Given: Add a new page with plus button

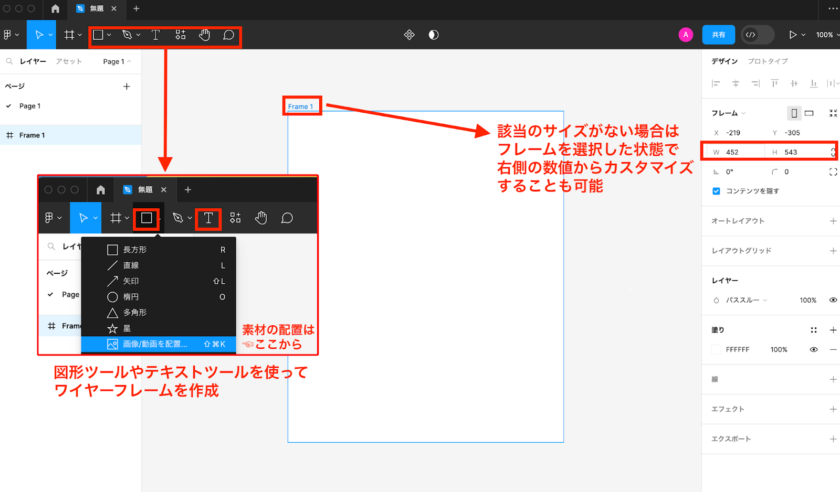Looking at the screenshot, I should (126, 86).
